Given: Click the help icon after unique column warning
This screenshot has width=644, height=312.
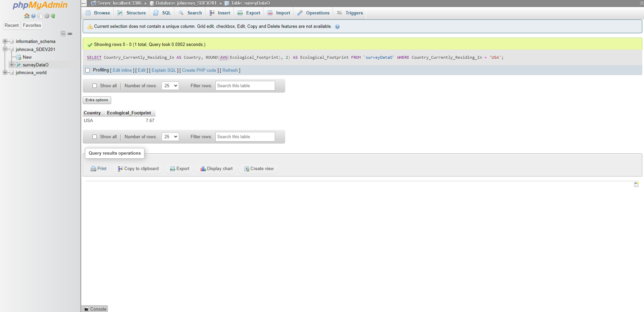Looking at the screenshot, I should [x=337, y=27].
